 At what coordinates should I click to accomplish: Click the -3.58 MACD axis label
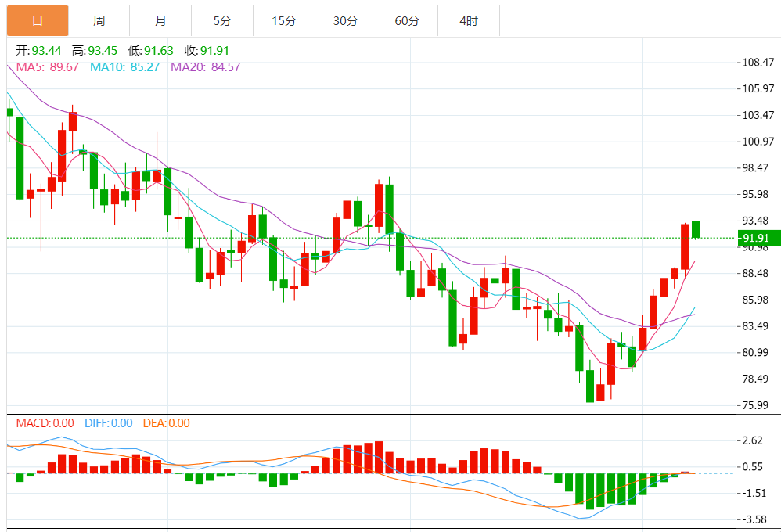(x=754, y=519)
